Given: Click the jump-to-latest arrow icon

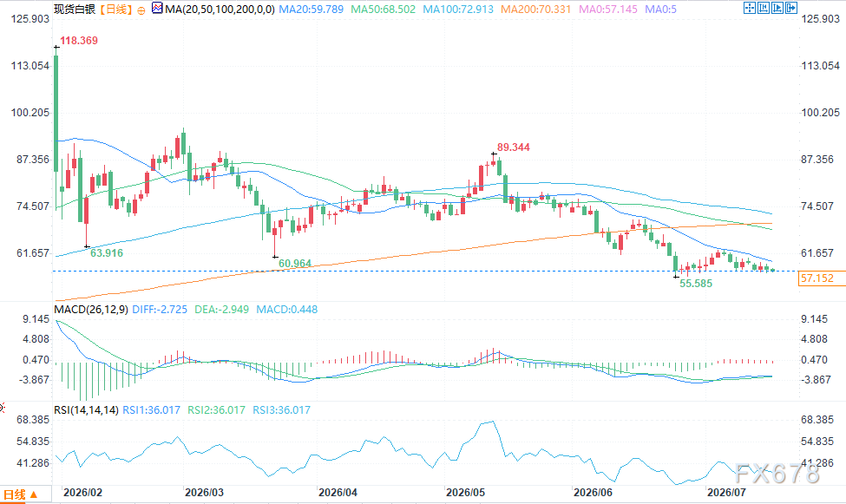Looking at the screenshot, I should (791, 8).
